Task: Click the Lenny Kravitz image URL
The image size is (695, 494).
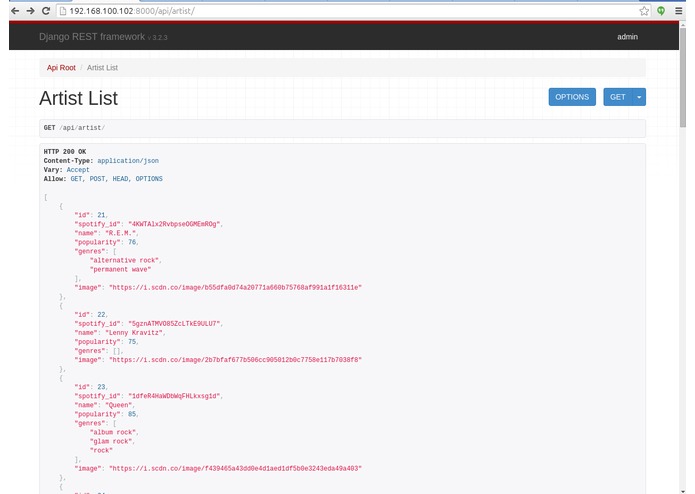Action: (235, 360)
